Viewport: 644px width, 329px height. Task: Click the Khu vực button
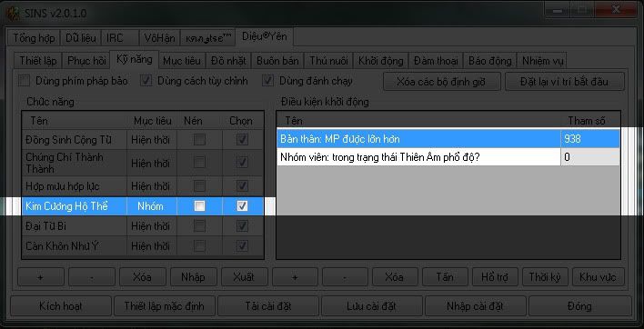598,277
